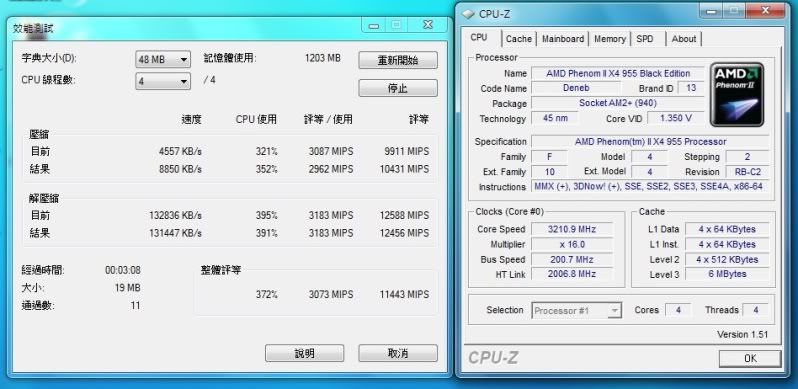Open the Memory tab in CPU-Z
798x389 pixels.
pyautogui.click(x=610, y=39)
